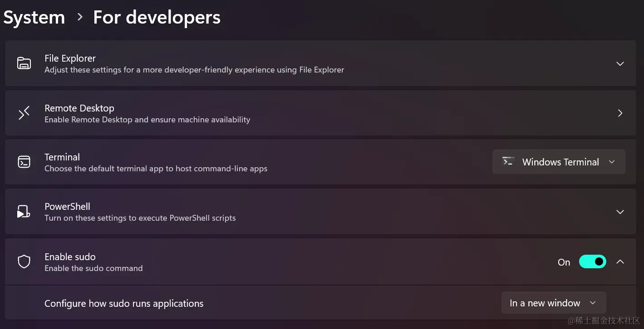Click the sudo shield icon
Viewport: 644px width, 329px height.
click(24, 261)
